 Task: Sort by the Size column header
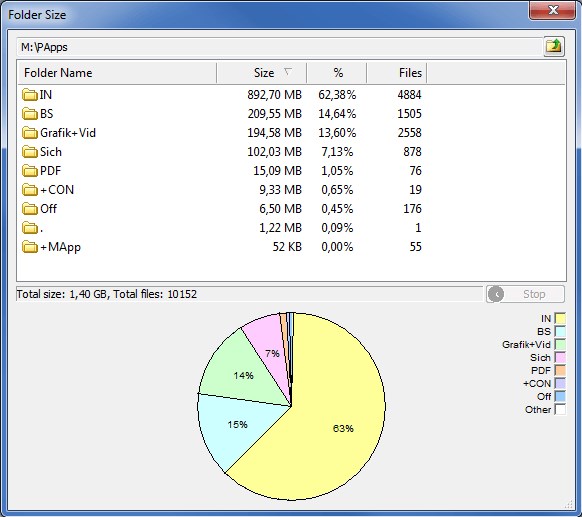262,73
